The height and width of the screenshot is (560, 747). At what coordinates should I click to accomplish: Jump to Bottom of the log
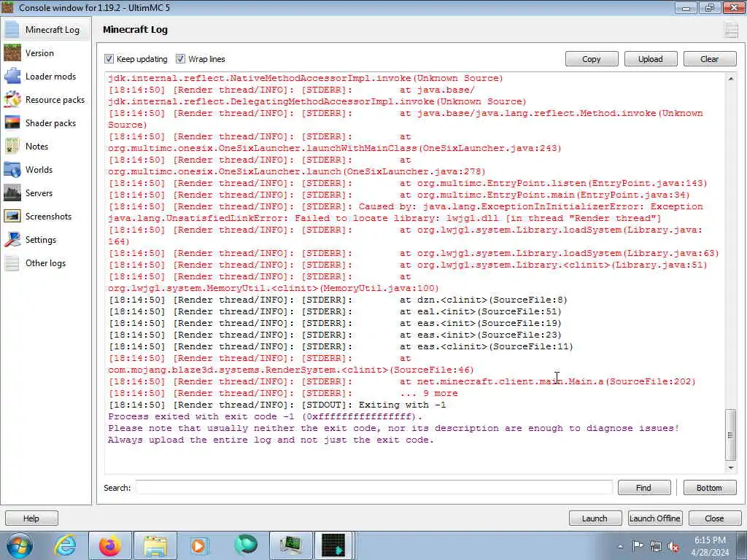click(x=709, y=488)
